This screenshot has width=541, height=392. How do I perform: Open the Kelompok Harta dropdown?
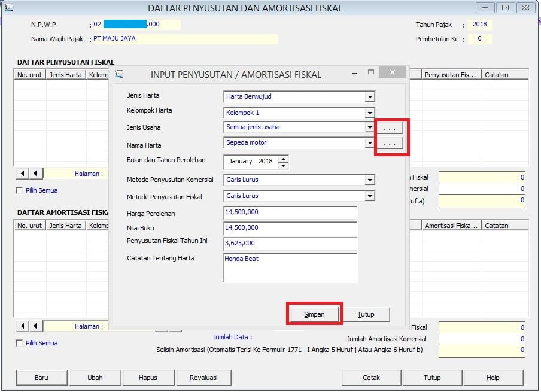pyautogui.click(x=370, y=113)
